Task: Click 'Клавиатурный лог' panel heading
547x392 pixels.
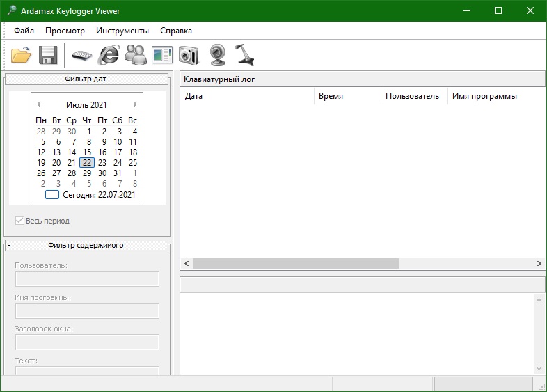Action: pos(219,79)
